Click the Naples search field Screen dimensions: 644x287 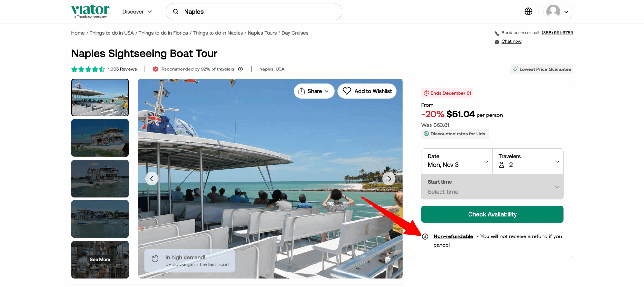[x=258, y=12]
